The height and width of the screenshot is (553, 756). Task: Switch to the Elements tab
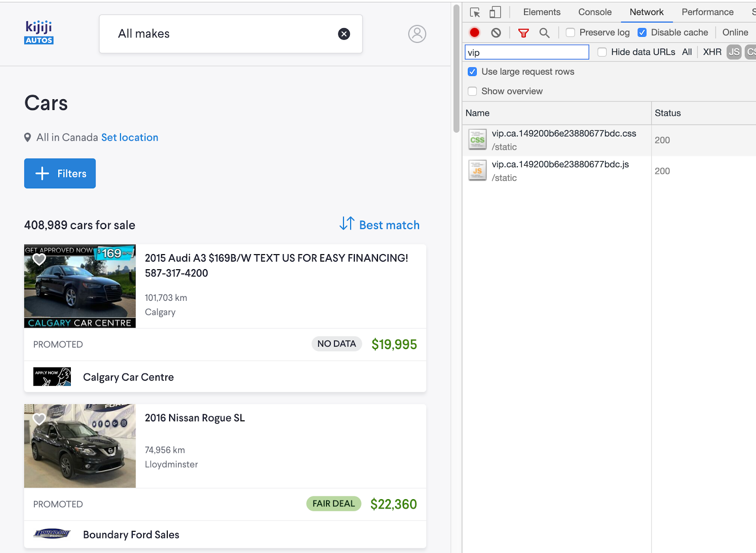coord(541,12)
